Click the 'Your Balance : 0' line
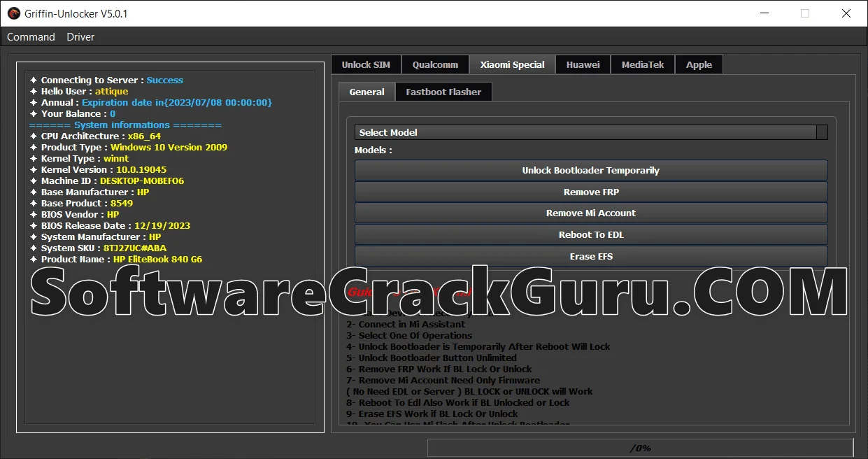 click(x=73, y=114)
